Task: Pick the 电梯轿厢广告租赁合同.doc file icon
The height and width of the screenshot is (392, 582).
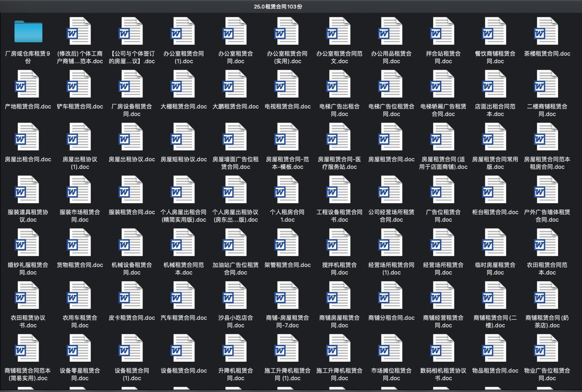Action: point(443,84)
